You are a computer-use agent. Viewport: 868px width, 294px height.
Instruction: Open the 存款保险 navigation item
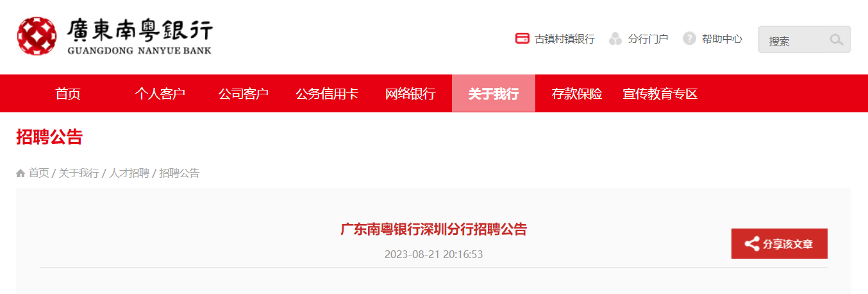point(577,94)
